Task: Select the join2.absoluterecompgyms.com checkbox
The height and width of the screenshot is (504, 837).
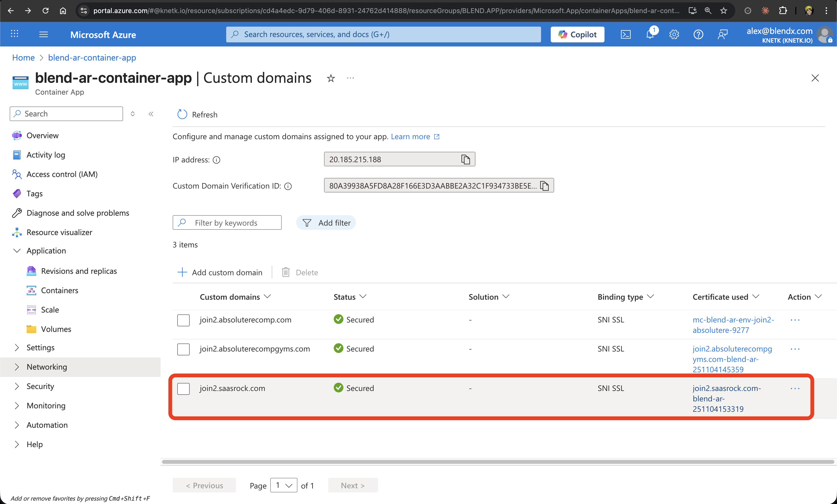Action: [183, 349]
